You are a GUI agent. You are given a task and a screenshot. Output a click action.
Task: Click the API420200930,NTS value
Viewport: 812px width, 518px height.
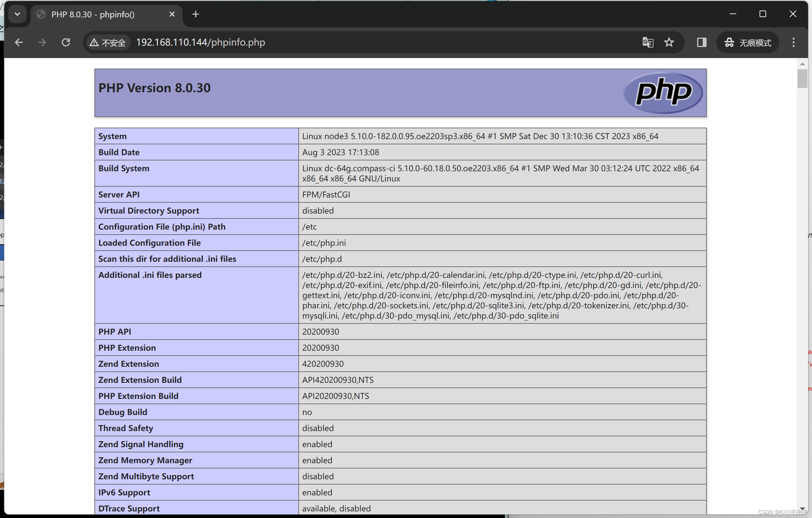(338, 380)
